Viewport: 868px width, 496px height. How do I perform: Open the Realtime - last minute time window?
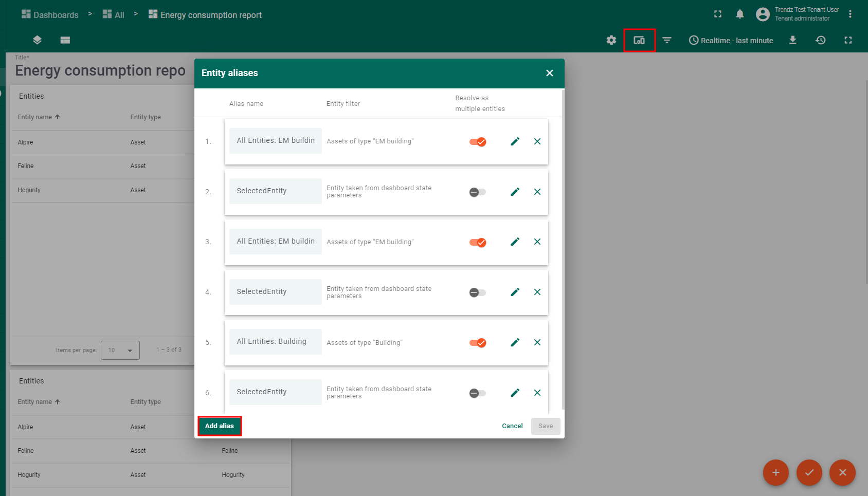(x=731, y=40)
